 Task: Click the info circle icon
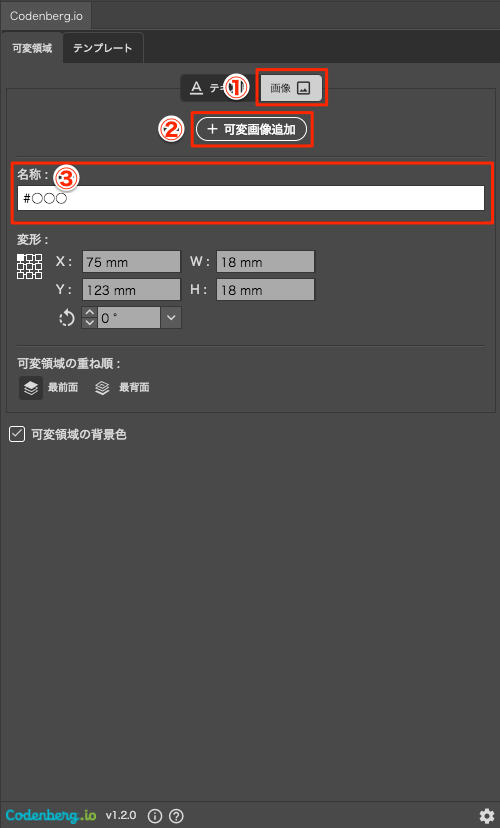155,816
